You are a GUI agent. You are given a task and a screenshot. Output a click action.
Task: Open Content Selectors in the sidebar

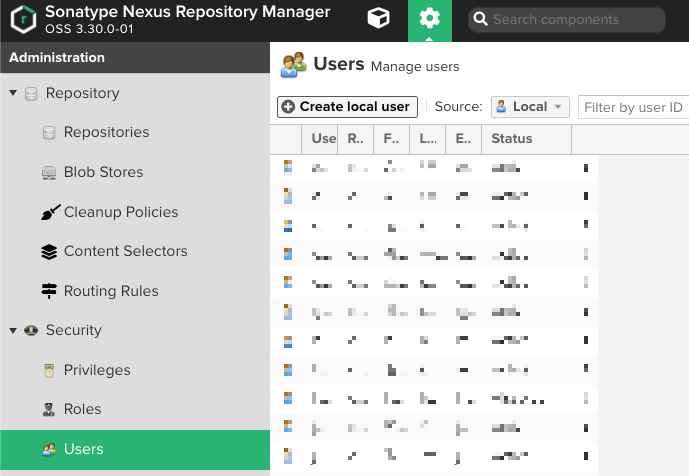[126, 251]
